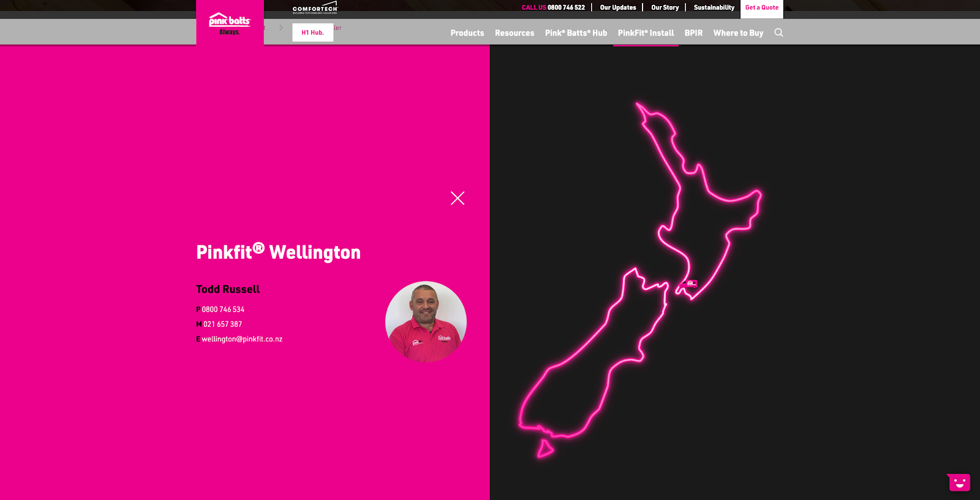Click the H1 Hub button

click(312, 32)
